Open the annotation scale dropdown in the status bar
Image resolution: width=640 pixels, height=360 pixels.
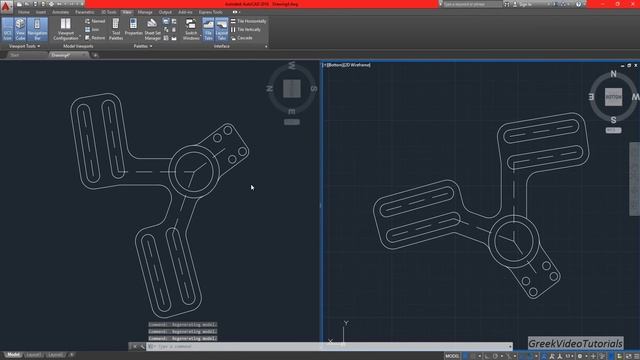point(568,356)
